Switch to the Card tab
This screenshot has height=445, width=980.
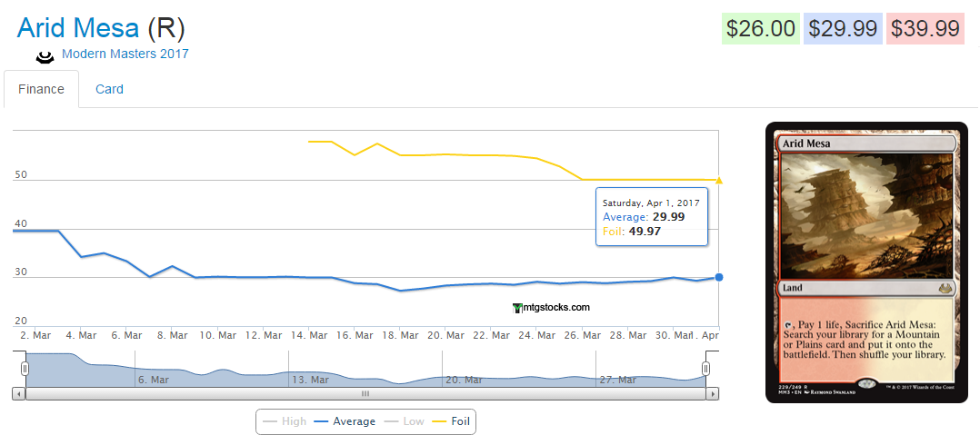tap(109, 89)
